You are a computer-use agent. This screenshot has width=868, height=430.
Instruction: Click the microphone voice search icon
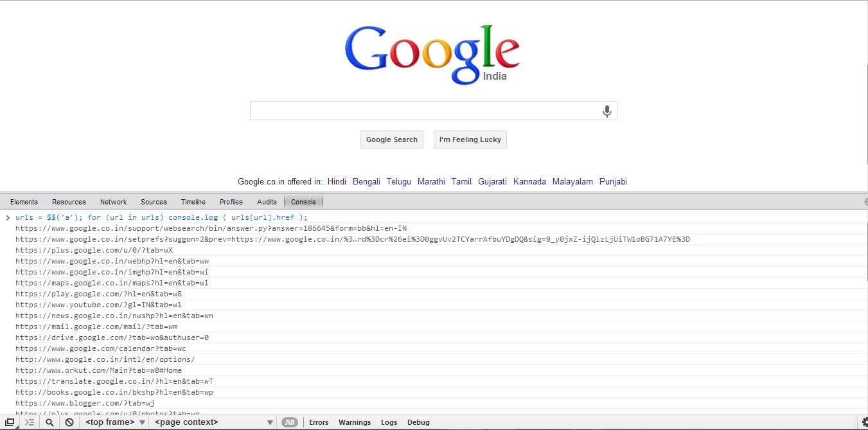click(607, 111)
